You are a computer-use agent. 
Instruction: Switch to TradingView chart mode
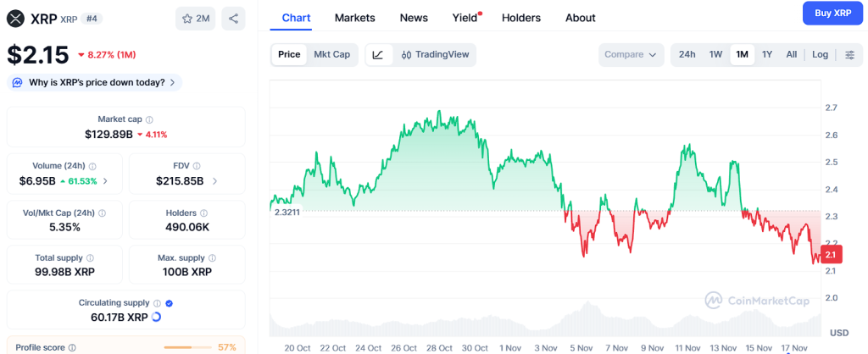click(435, 55)
